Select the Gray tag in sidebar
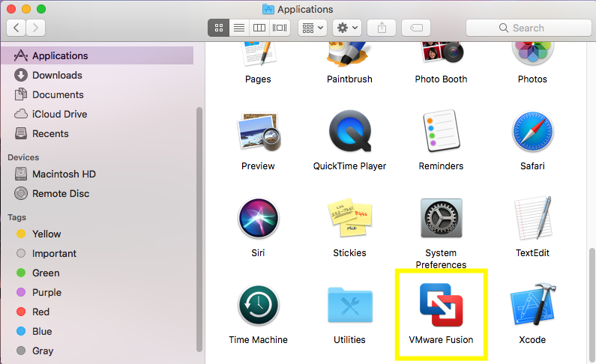The width and height of the screenshot is (596, 364). 97,351
